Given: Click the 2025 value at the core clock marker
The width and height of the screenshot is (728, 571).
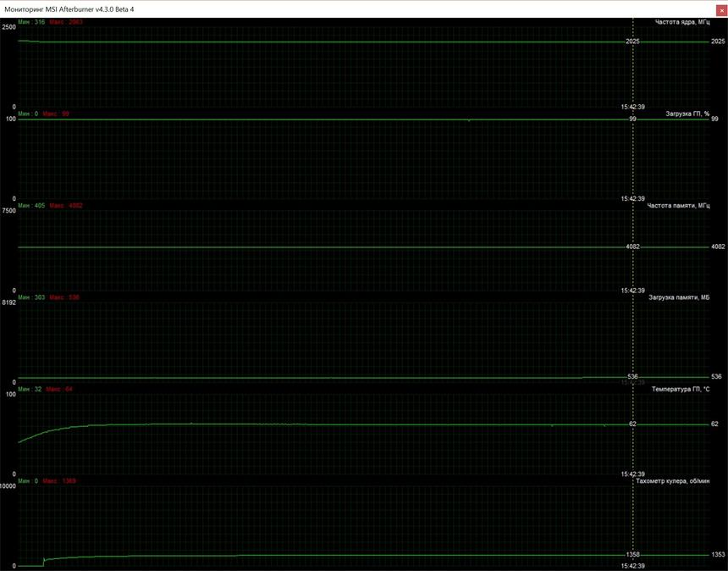Looking at the screenshot, I should (x=632, y=42).
